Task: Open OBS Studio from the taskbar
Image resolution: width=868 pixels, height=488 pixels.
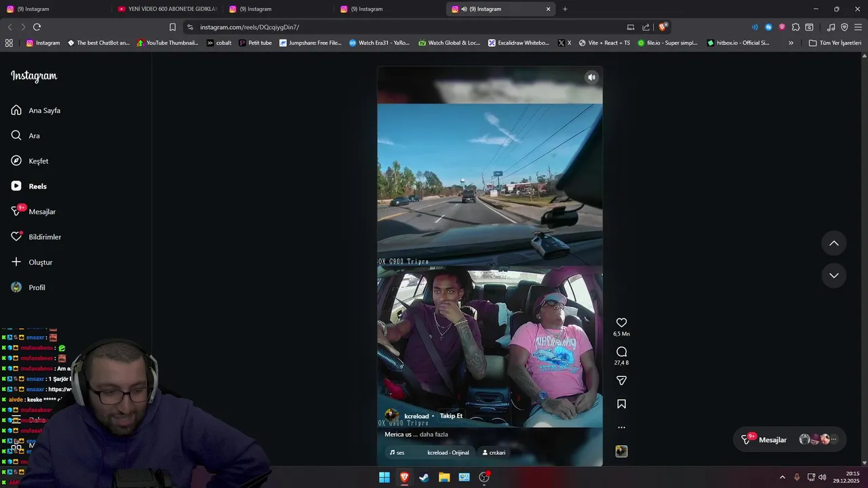Action: [484, 477]
